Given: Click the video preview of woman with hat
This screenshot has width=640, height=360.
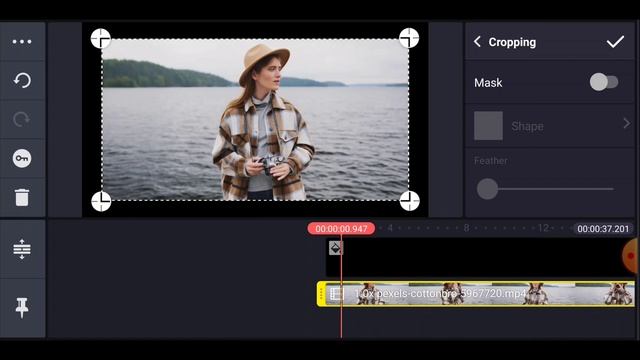Looking at the screenshot, I should (255, 120).
